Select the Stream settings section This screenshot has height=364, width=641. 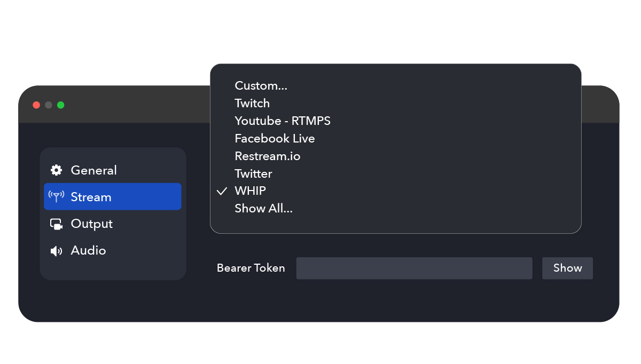click(91, 196)
